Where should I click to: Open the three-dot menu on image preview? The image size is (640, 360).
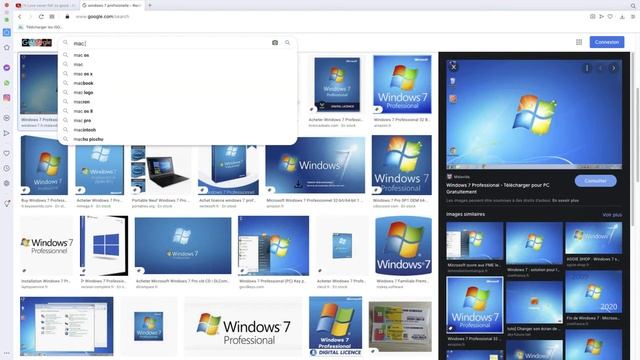point(587,68)
